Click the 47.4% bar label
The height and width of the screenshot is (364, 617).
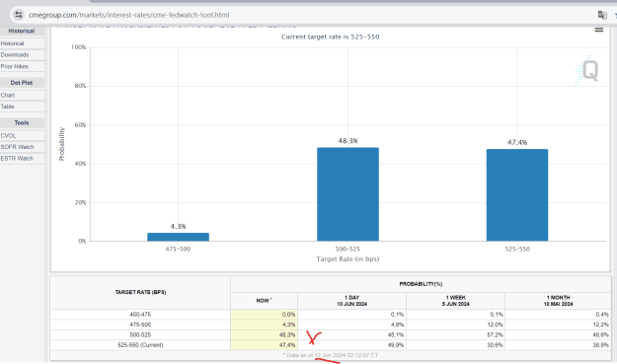[x=517, y=142]
